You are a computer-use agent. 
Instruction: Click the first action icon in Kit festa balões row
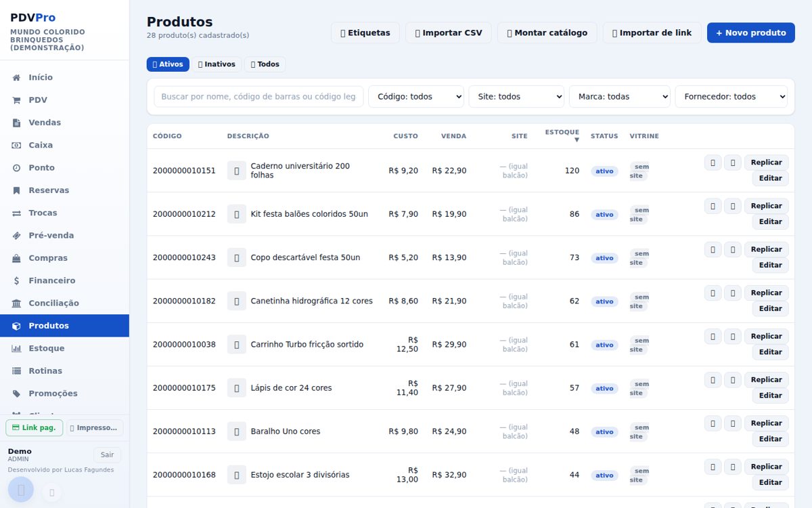[x=713, y=206]
